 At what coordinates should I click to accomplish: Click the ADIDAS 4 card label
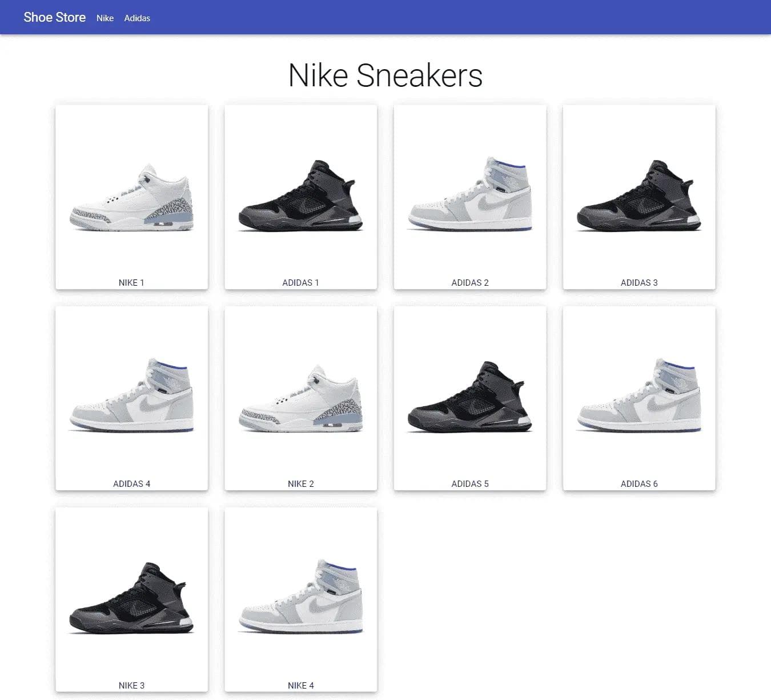[x=131, y=484]
